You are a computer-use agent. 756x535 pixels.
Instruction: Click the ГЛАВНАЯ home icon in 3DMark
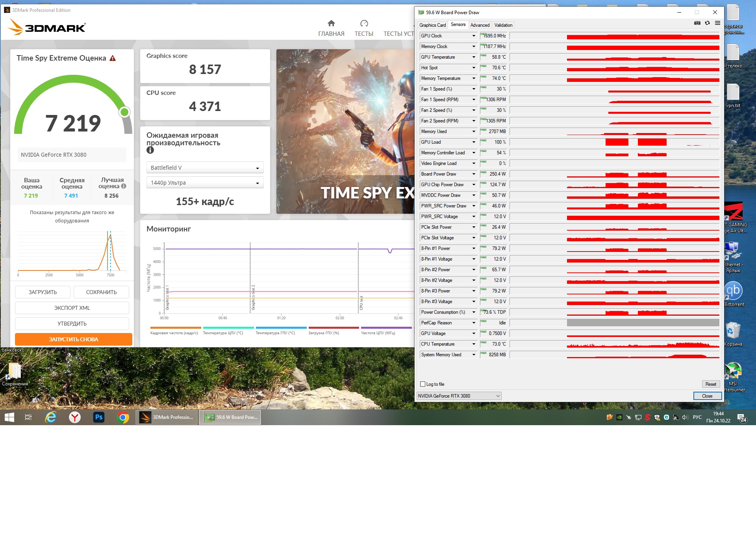(x=331, y=23)
